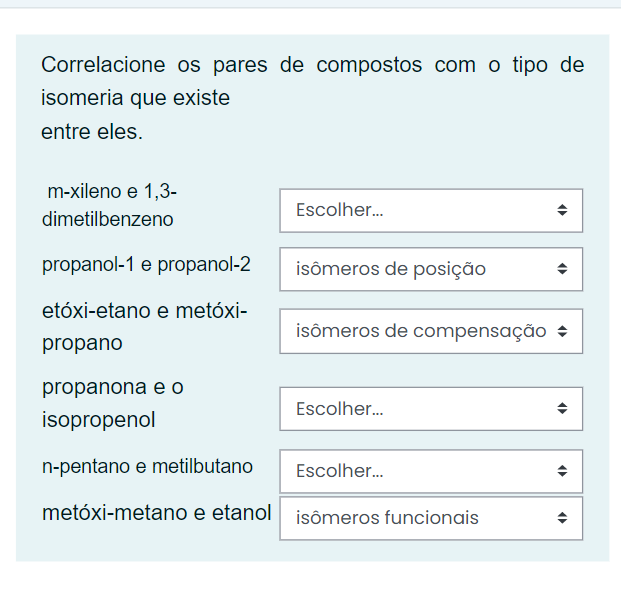Viewport: 621px width, 603px height.
Task: Open the Escolher dropdown for n-pentano e metilbutano
Action: pyautogui.click(x=431, y=471)
